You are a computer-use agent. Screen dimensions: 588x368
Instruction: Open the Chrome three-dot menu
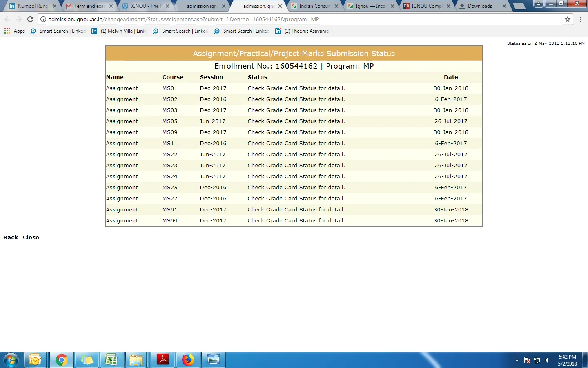(581, 19)
